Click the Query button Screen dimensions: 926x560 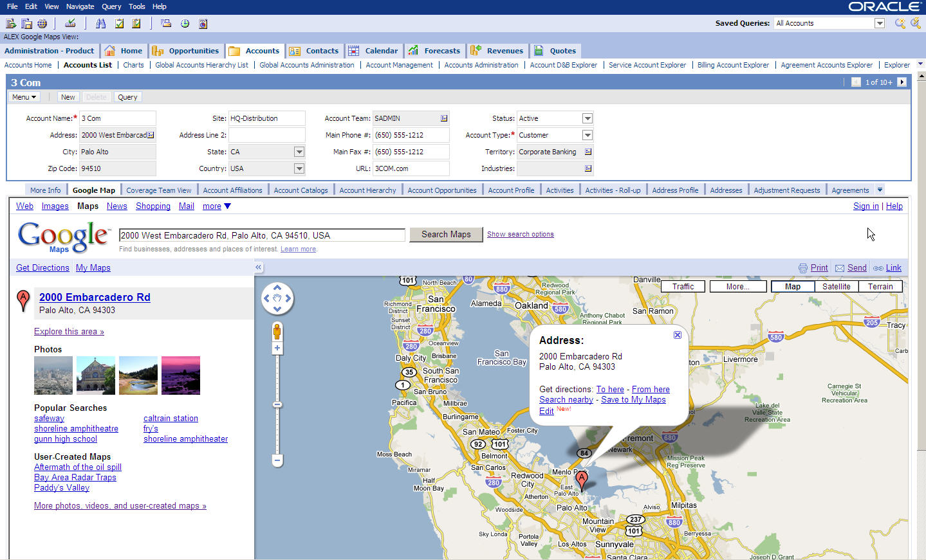(x=127, y=97)
